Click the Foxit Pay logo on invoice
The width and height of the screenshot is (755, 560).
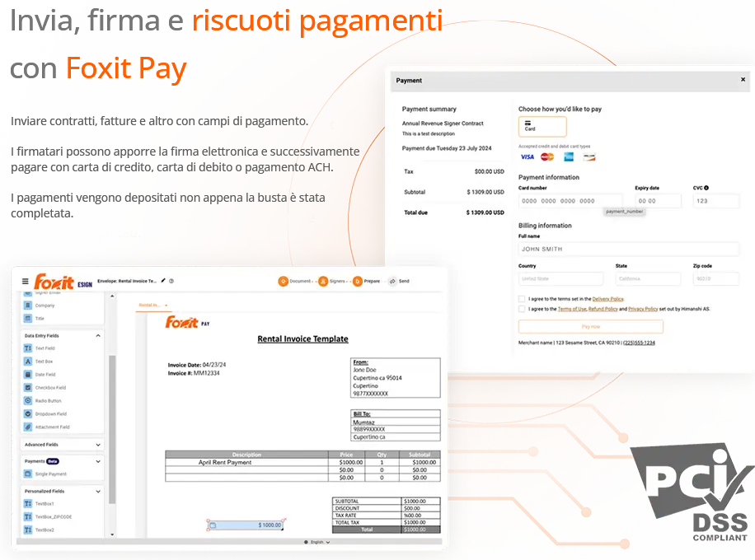[187, 322]
